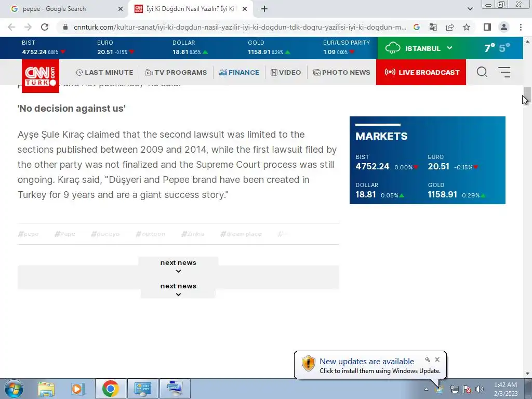Image resolution: width=532 pixels, height=399 pixels.
Task: Switch to pepee Google Search tab
Action: pos(64,9)
